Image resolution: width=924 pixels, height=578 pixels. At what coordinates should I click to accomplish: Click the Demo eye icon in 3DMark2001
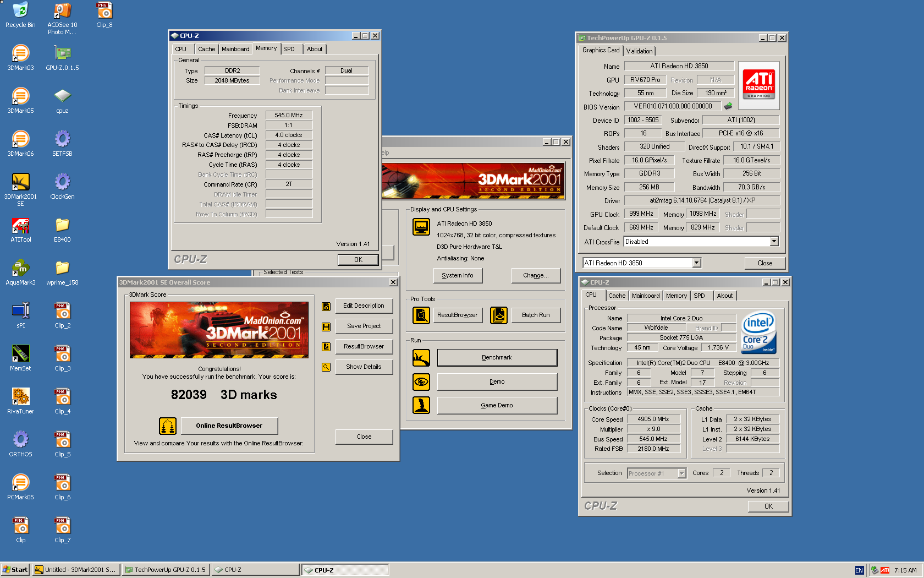[x=421, y=381]
